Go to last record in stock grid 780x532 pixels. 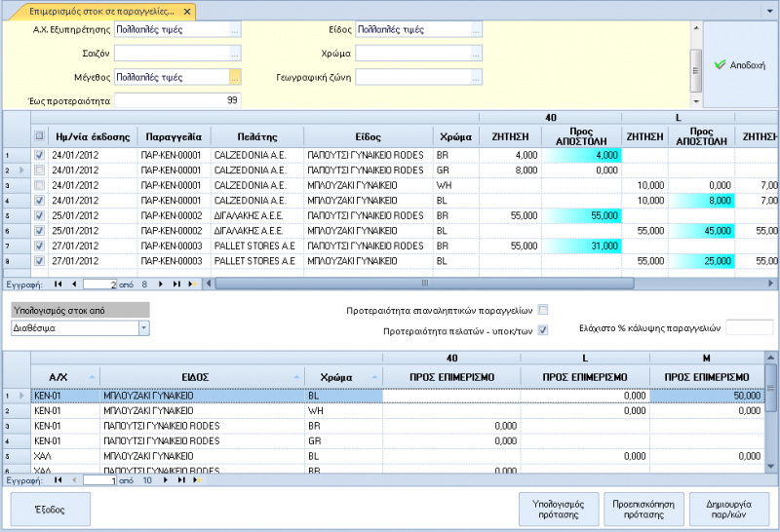[181, 480]
